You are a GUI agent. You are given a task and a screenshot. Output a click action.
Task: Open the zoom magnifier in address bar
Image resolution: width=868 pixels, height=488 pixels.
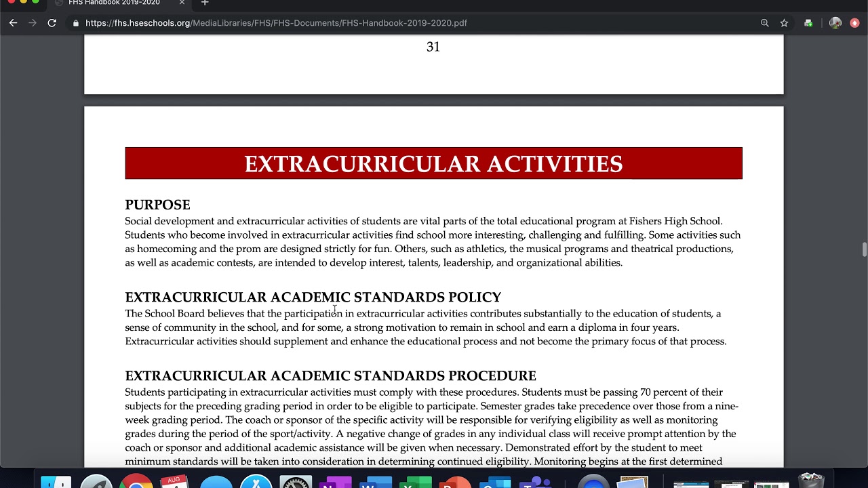tap(765, 23)
